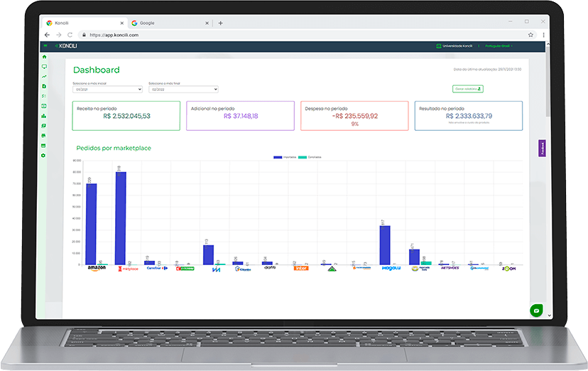The height and width of the screenshot is (371, 588).
Task: Click scrollbar down arrow
Action: 550,316
